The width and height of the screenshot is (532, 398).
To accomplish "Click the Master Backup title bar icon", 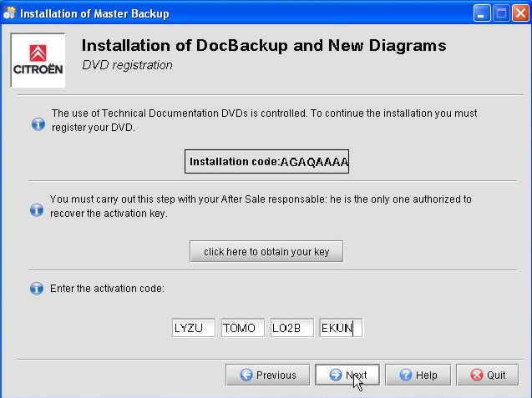I will pos(9,13).
